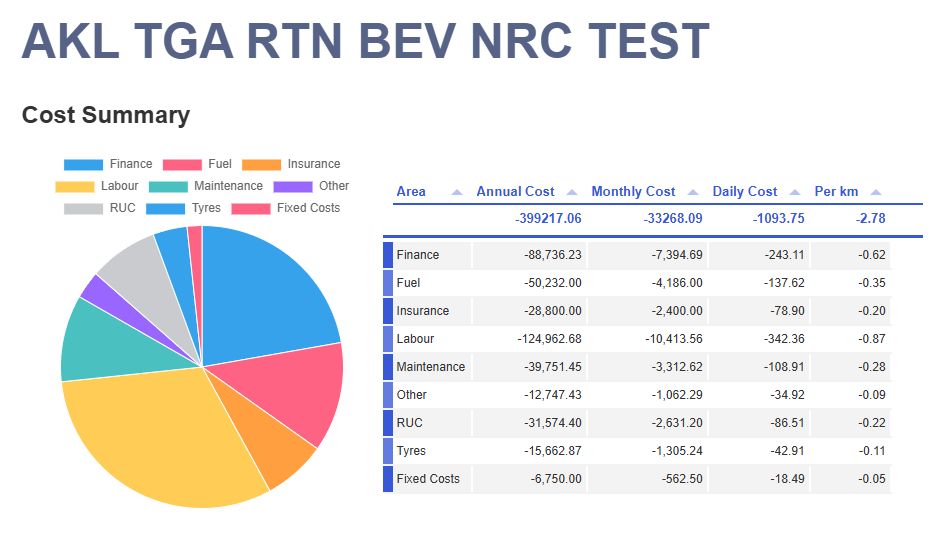943x541 pixels.
Task: Click the Monthly Cost column header text
Action: click(633, 192)
